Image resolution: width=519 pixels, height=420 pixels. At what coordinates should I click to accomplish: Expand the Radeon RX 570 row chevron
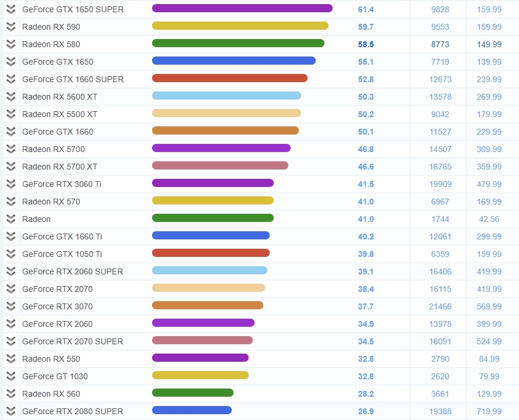point(11,202)
